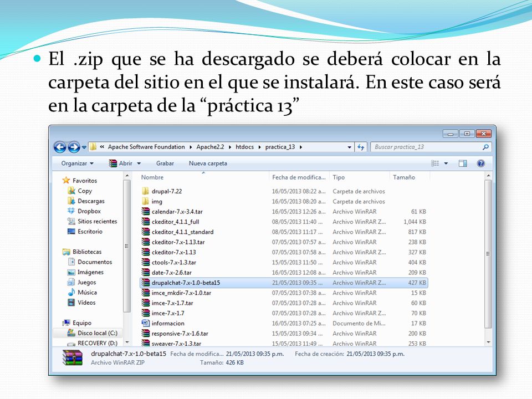Select calendar-7.x-3.4.tar archive icon
The image size is (532, 399).
[145, 211]
